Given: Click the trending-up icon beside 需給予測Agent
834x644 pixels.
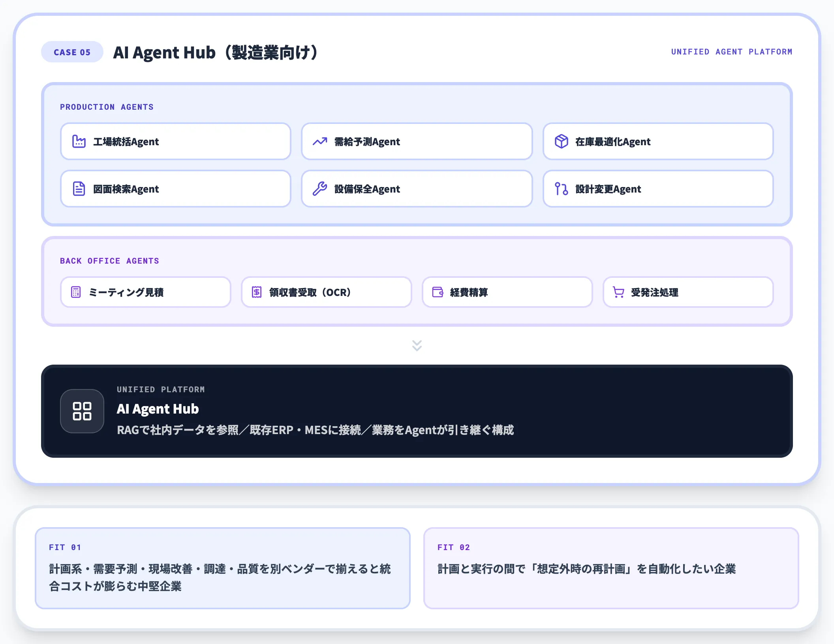Looking at the screenshot, I should pyautogui.click(x=320, y=141).
